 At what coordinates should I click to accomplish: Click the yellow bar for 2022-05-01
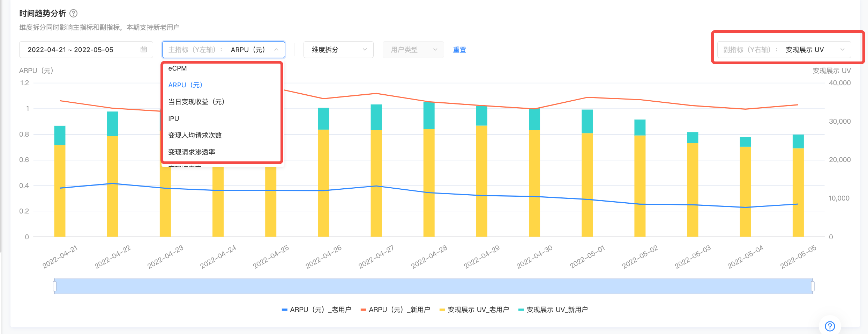tap(587, 185)
